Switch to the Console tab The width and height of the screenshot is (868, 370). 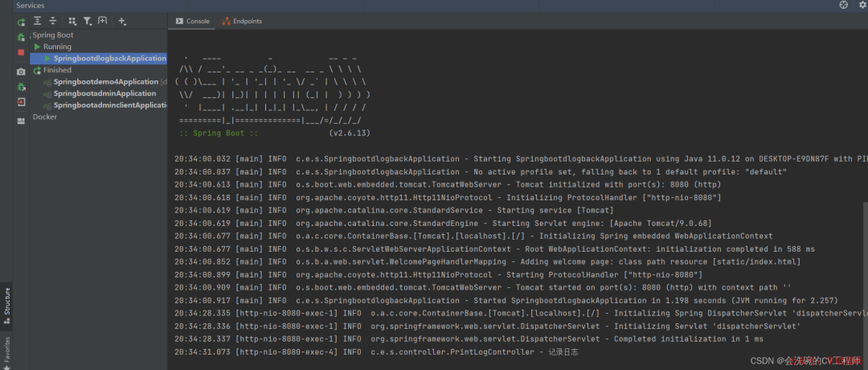pyautogui.click(x=193, y=21)
